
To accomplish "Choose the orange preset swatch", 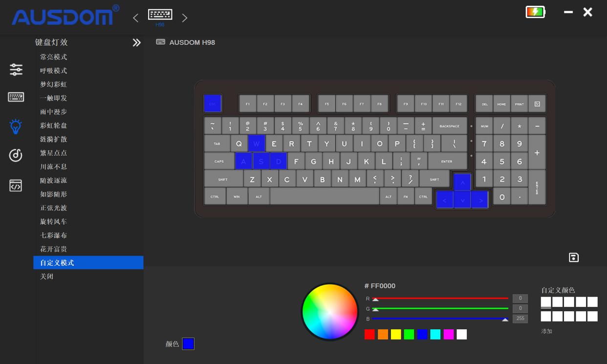I will click(x=383, y=334).
